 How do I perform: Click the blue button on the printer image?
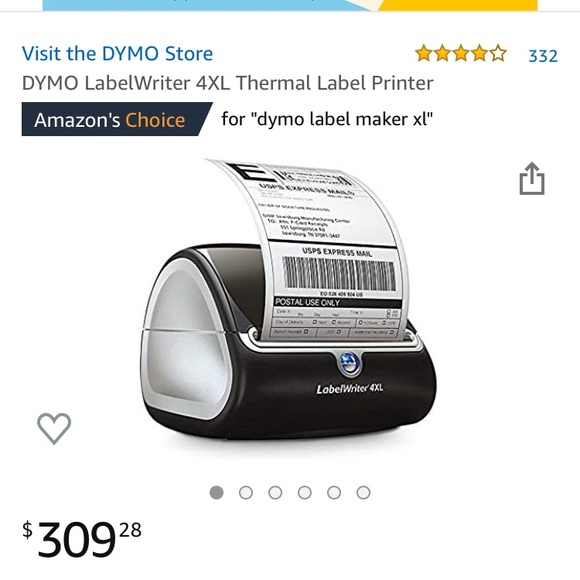click(x=349, y=362)
